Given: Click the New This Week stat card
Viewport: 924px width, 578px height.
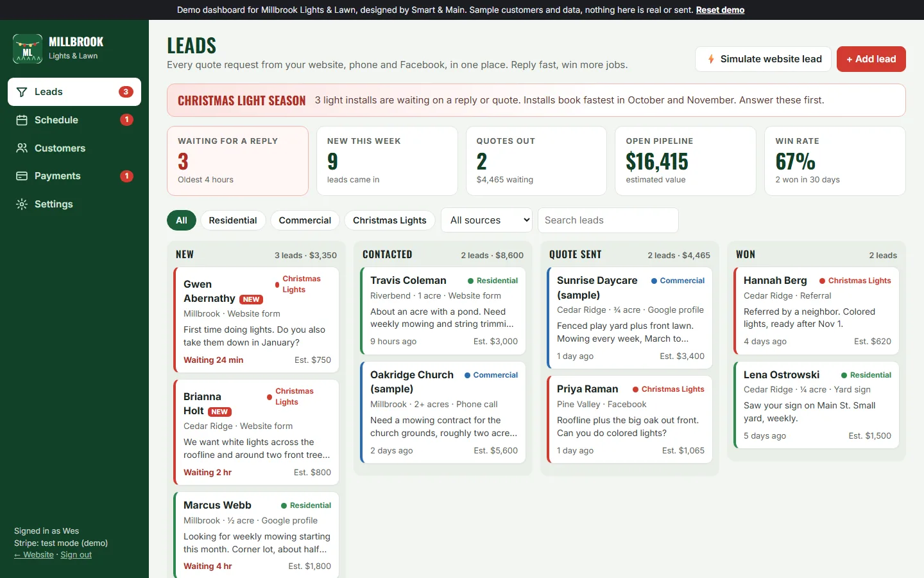Looking at the screenshot, I should [x=387, y=161].
